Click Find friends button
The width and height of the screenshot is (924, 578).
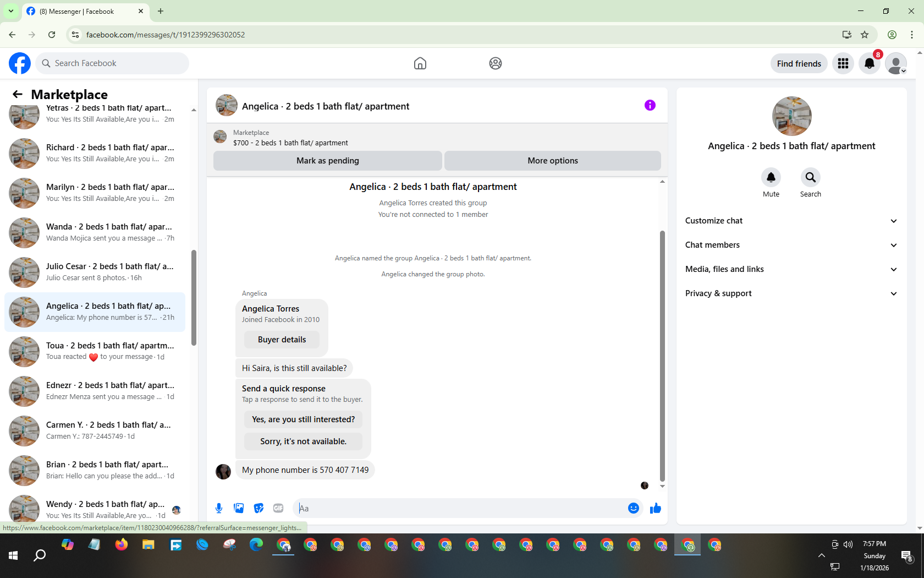(799, 64)
